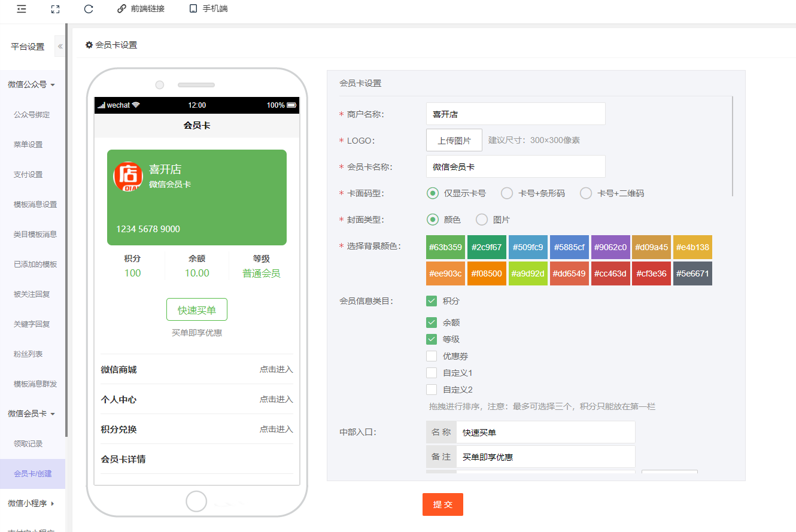Screen dimensions: 796x532
Task: Open 前端链接 front-end link
Action: (141, 9)
